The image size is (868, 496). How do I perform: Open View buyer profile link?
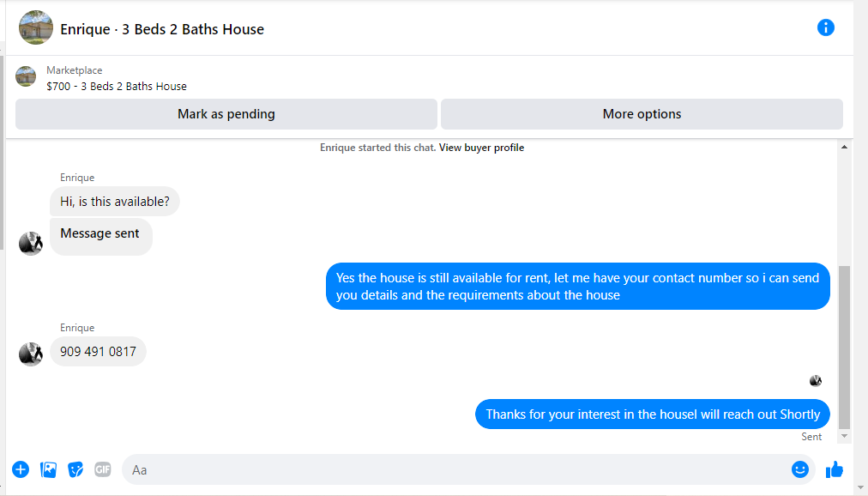[482, 148]
